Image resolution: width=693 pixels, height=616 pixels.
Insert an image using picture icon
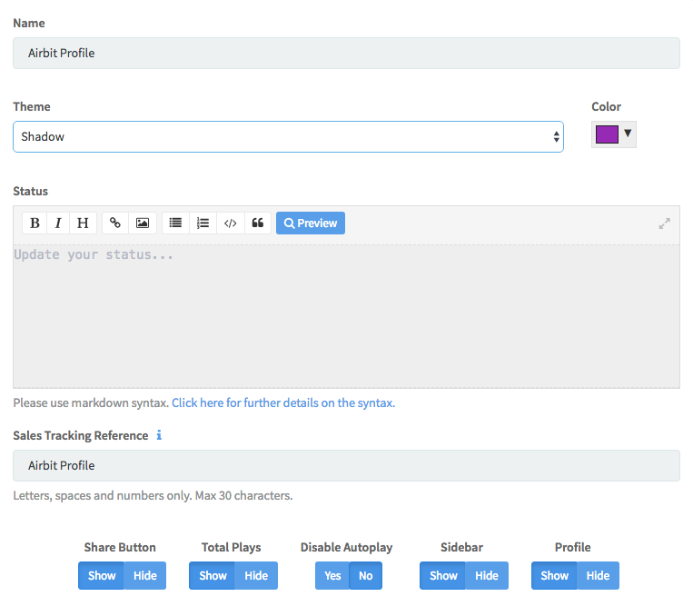(x=143, y=223)
